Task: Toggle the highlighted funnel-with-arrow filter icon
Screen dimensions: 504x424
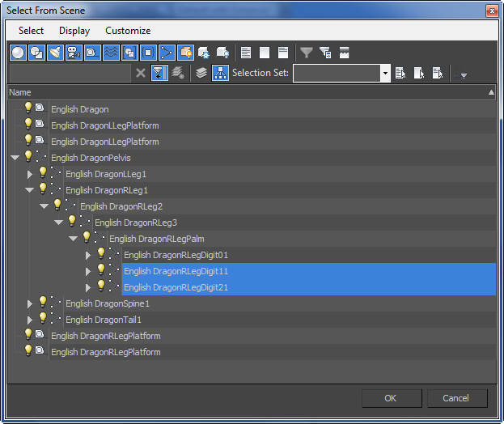Action: pos(159,73)
